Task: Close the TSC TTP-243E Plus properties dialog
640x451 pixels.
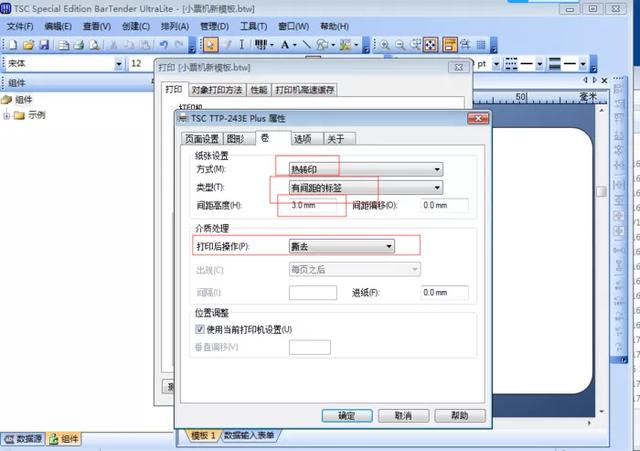Action: pyautogui.click(x=478, y=118)
